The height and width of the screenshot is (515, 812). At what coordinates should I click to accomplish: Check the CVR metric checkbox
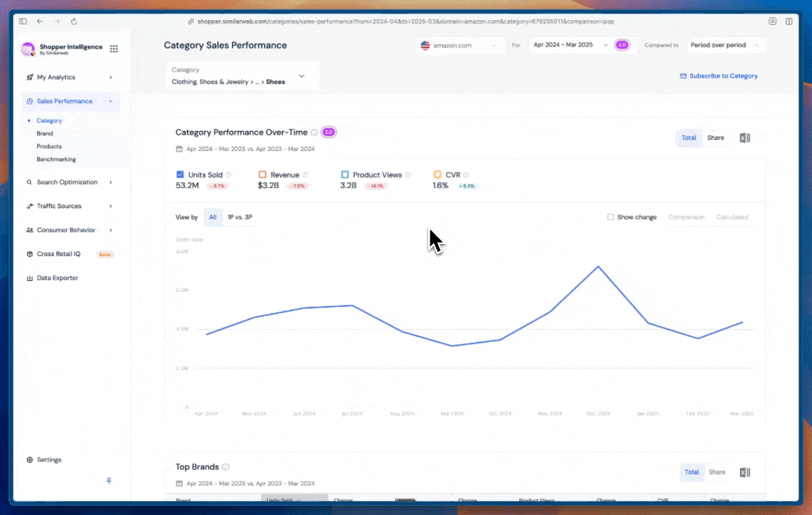tap(437, 174)
